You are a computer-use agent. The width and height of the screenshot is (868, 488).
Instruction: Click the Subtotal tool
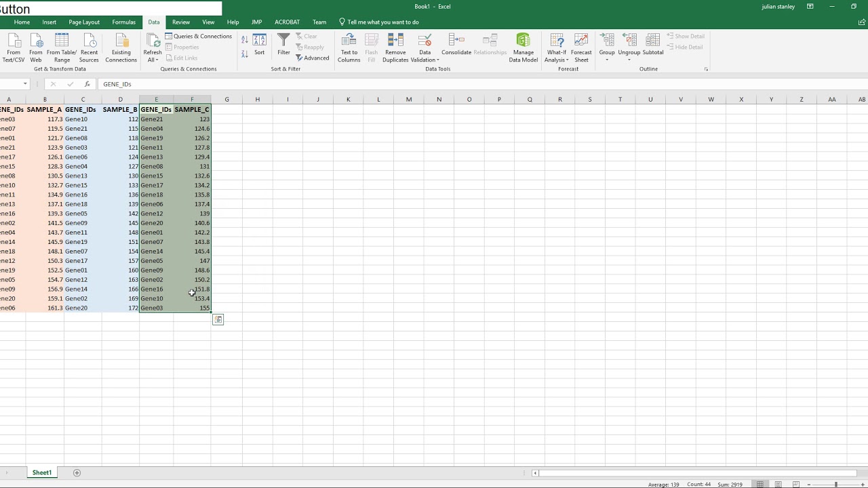(x=653, y=45)
